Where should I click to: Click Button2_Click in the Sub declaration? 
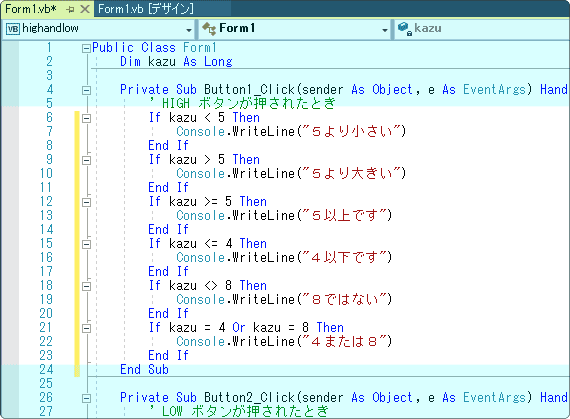pos(249,397)
